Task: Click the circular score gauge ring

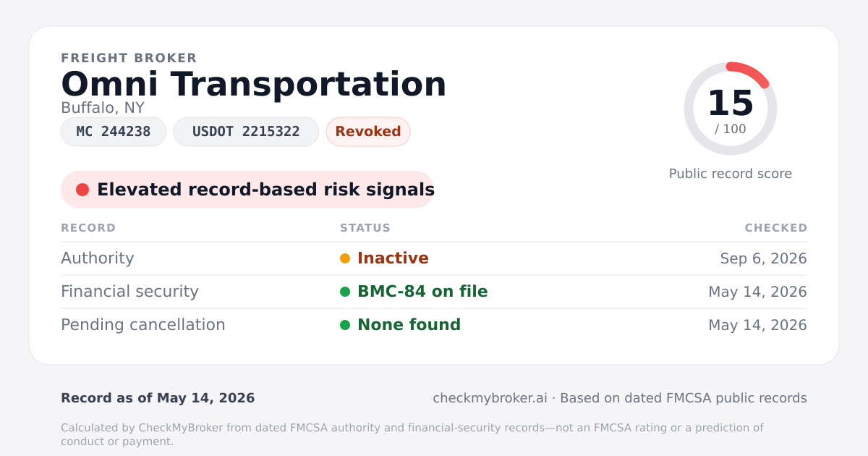Action: click(x=731, y=109)
